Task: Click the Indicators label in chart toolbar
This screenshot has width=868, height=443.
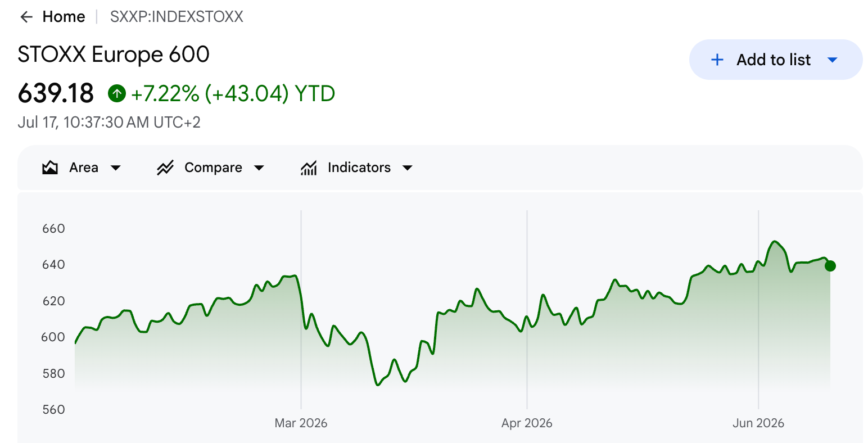Action: 359,168
